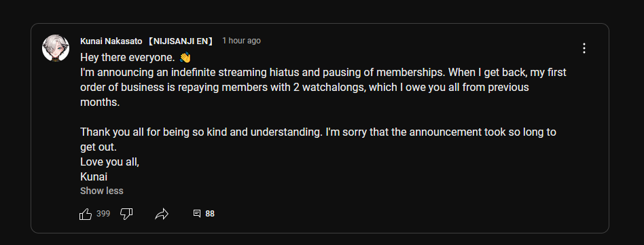Share the post using arrow icon
Image resolution: width=644 pixels, height=245 pixels.
point(162,214)
